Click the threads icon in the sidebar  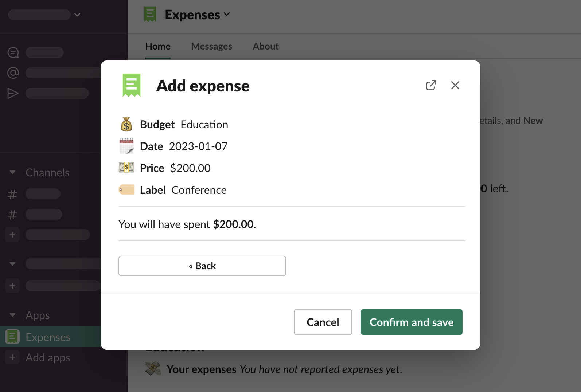coord(13,52)
